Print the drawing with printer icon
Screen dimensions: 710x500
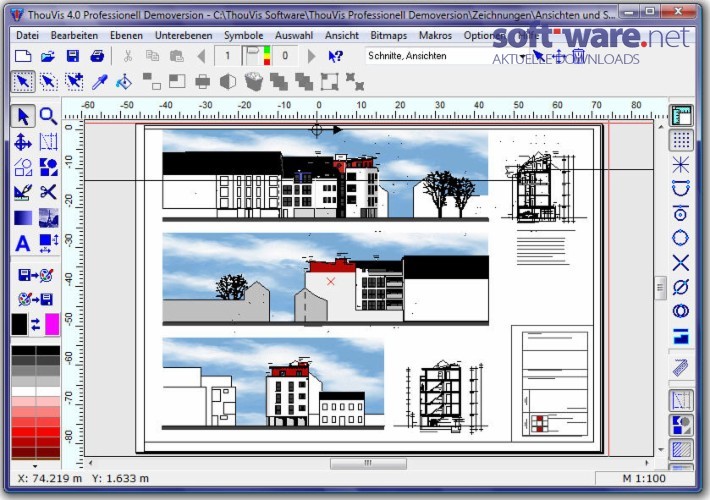(x=97, y=56)
